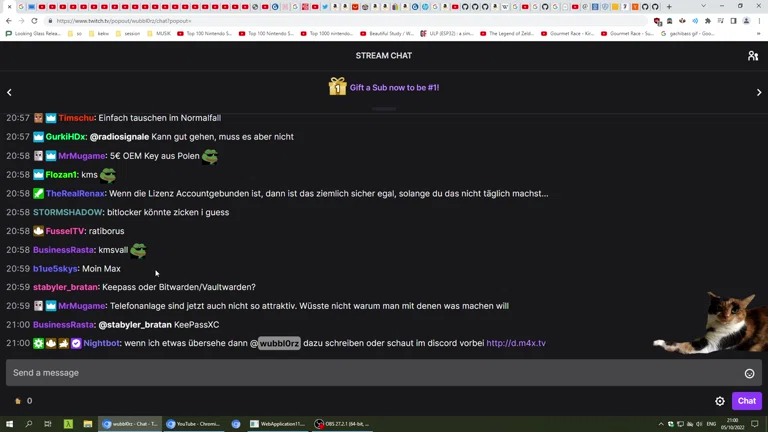This screenshot has width=768, height=432.
Task: Click the username GurkiHDx
Action: [66, 137]
